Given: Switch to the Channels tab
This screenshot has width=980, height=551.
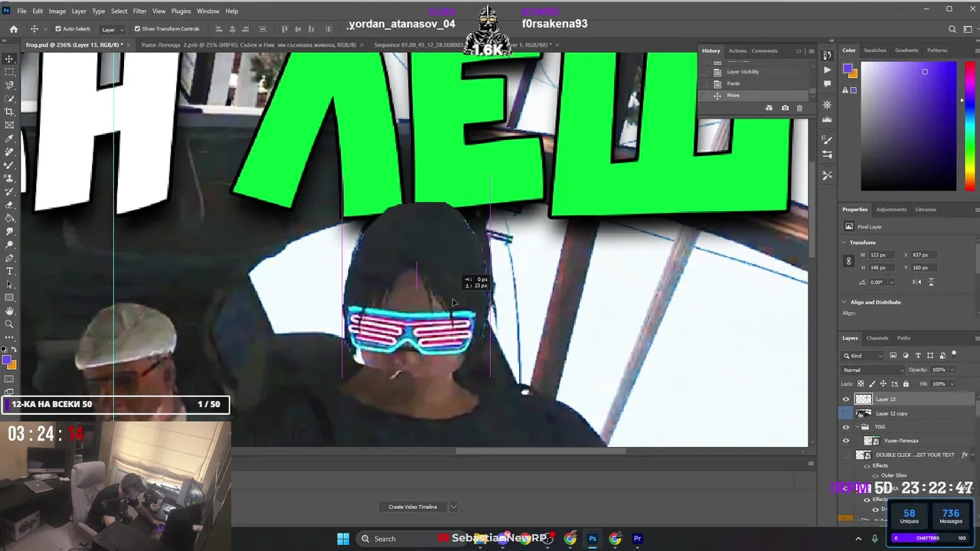Looking at the screenshot, I should tap(877, 337).
